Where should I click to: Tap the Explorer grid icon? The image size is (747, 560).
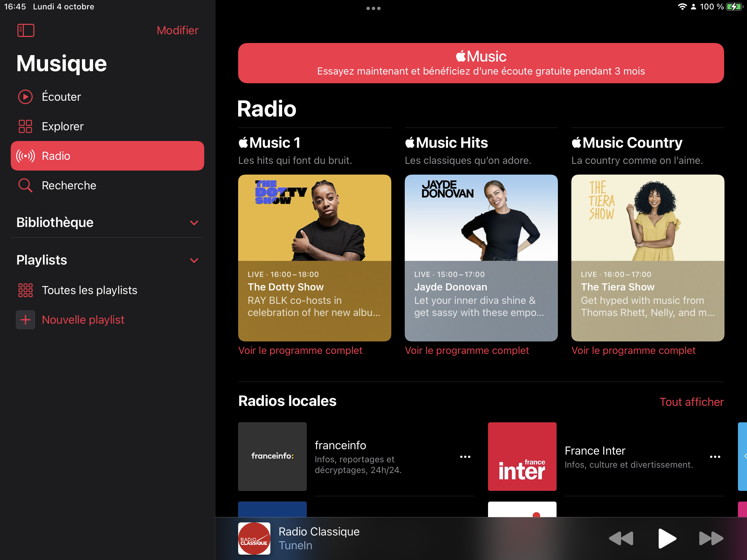(x=25, y=126)
